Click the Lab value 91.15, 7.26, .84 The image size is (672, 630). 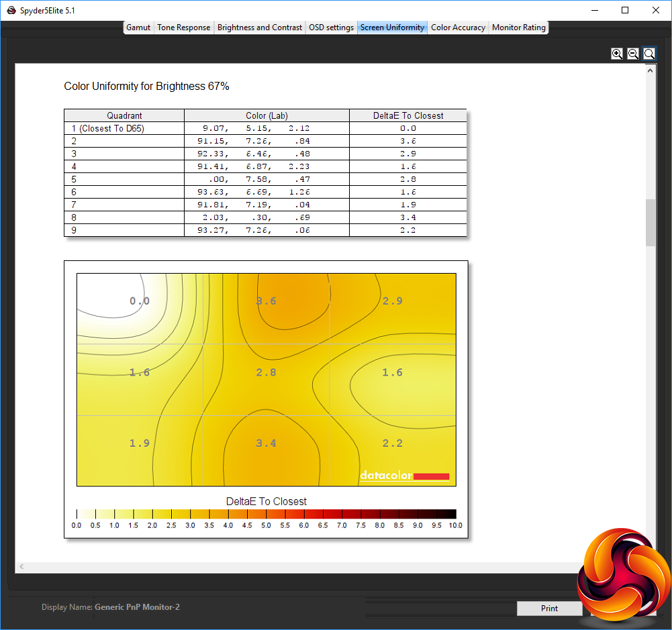(254, 141)
